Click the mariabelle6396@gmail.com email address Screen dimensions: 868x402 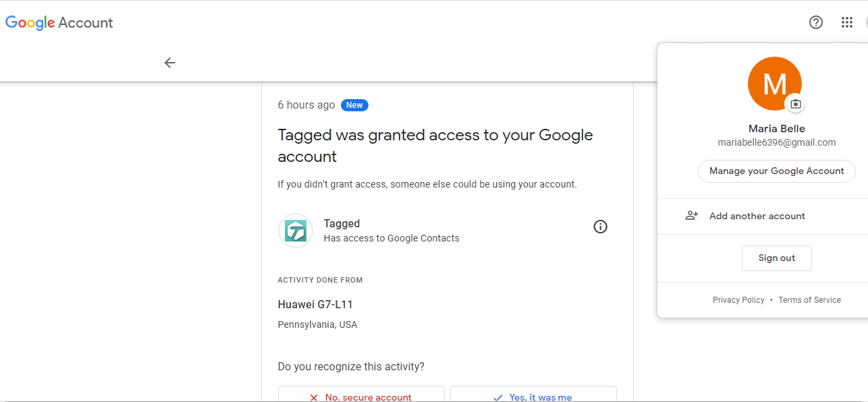(x=776, y=142)
